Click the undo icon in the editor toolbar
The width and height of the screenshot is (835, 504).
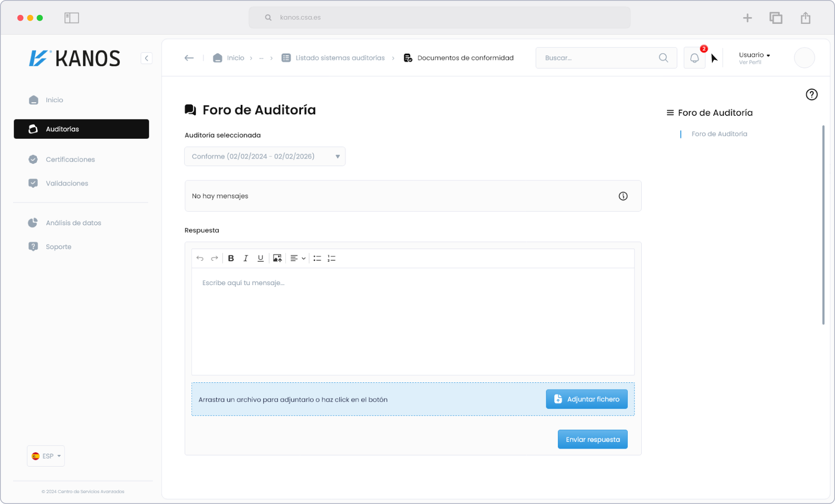(200, 258)
